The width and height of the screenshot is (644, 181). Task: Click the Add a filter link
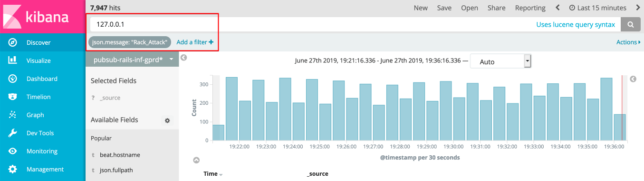(195, 42)
